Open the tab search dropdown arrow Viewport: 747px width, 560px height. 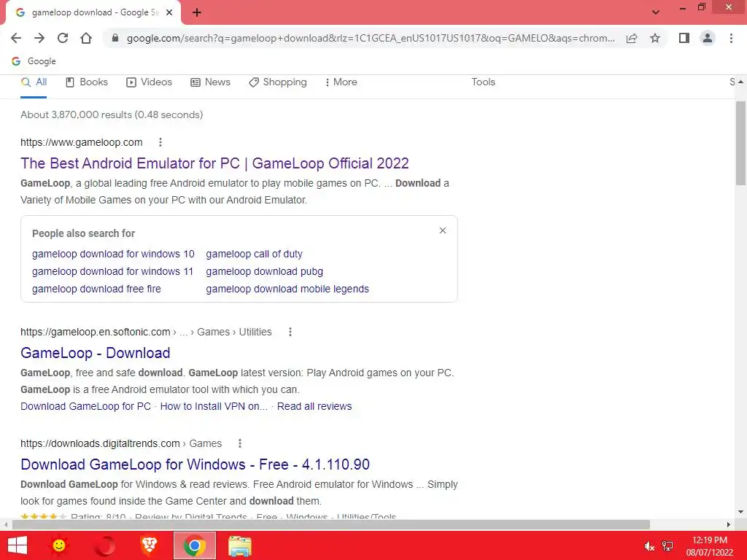[x=656, y=12]
